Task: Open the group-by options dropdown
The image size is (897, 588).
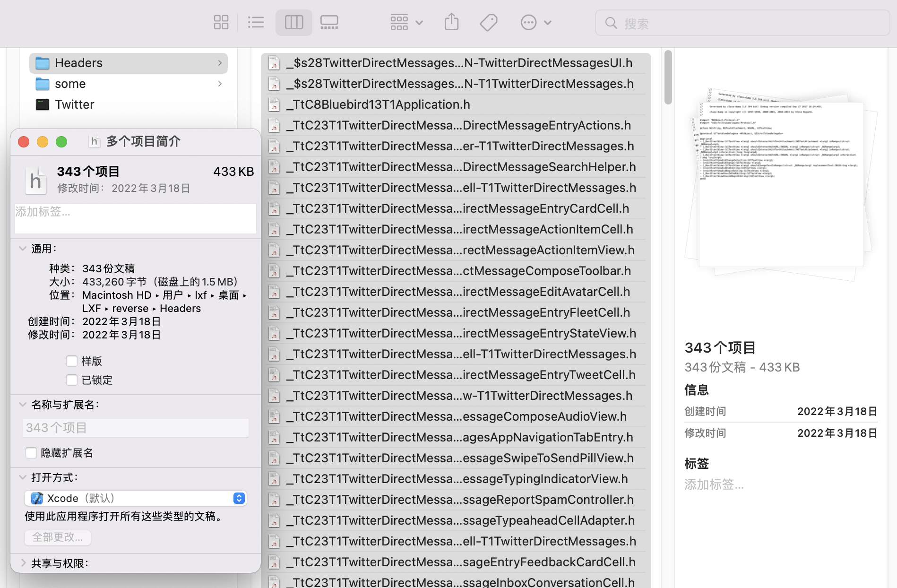Action: [406, 22]
